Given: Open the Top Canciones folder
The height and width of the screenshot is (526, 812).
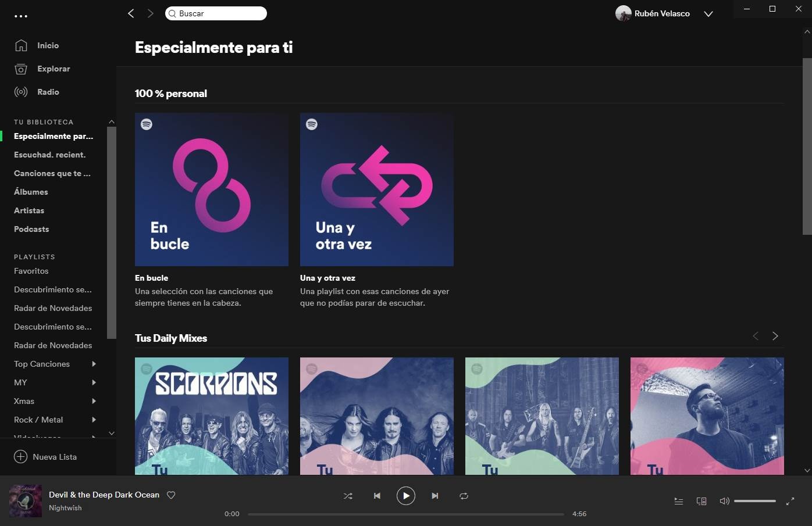Looking at the screenshot, I should 42,364.
